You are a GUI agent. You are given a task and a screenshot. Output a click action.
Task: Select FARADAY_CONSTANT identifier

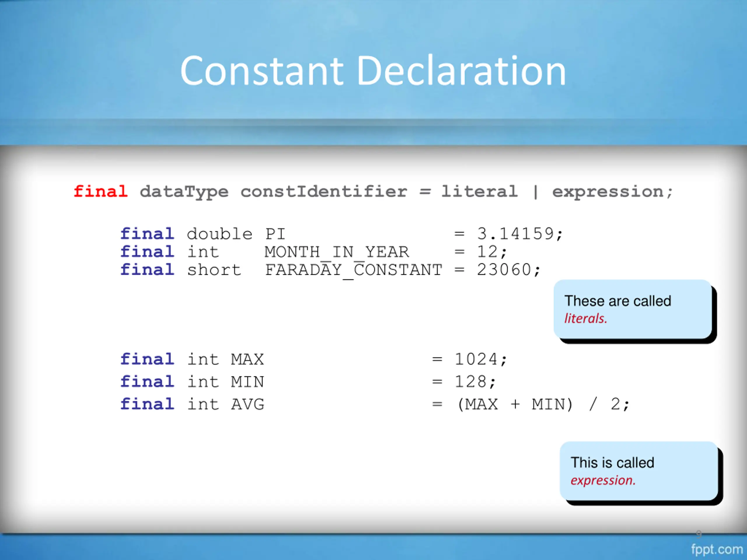click(x=354, y=270)
